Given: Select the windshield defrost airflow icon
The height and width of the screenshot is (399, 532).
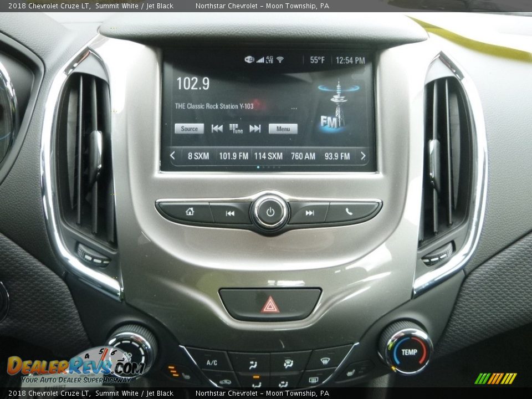Looking at the screenshot, I should coord(324,361).
